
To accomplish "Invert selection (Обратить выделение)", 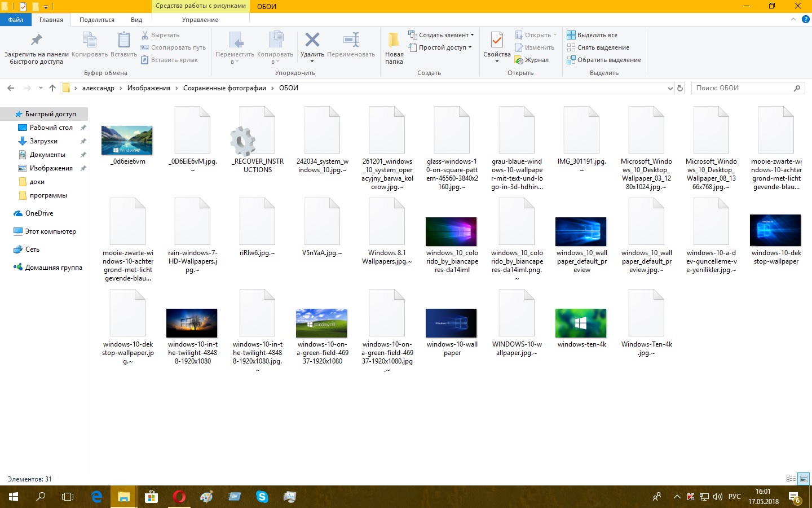I will pos(603,60).
